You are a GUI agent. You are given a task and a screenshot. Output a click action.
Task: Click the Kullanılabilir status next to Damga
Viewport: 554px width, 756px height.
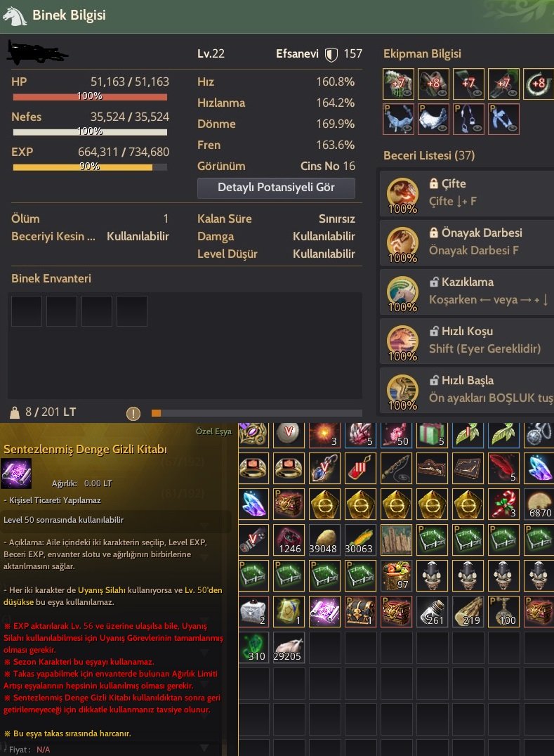[x=324, y=236]
